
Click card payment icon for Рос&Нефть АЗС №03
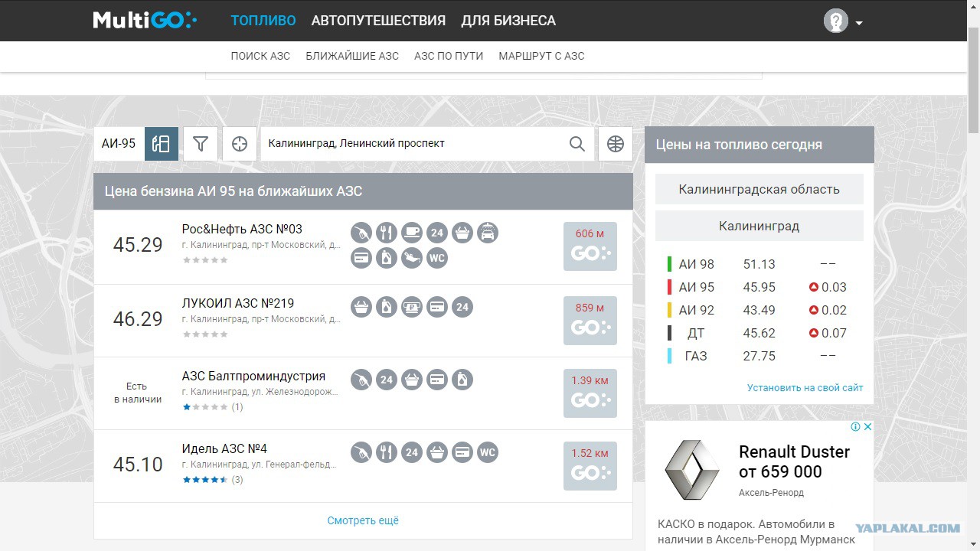(361, 258)
